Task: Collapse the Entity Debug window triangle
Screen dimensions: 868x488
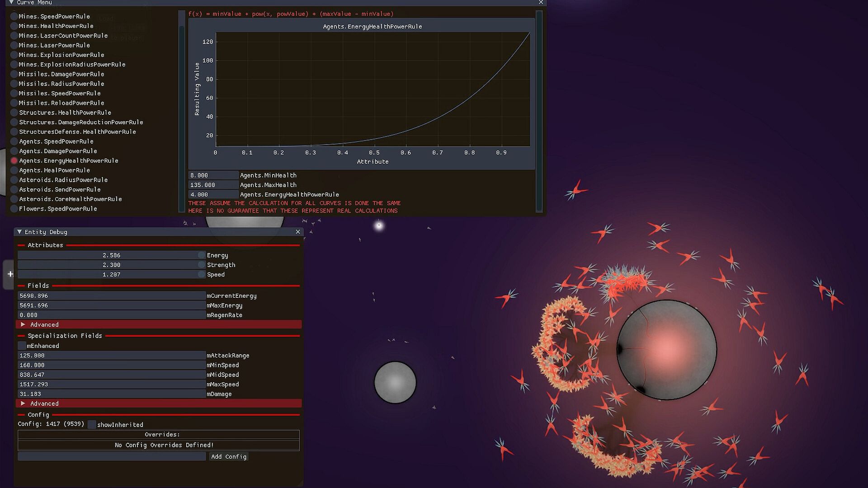Action: pos(19,232)
